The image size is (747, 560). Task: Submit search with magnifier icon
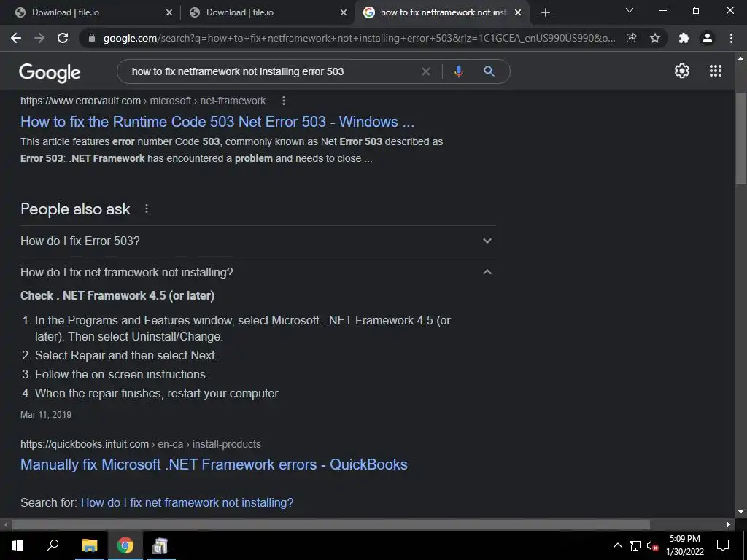[489, 71]
